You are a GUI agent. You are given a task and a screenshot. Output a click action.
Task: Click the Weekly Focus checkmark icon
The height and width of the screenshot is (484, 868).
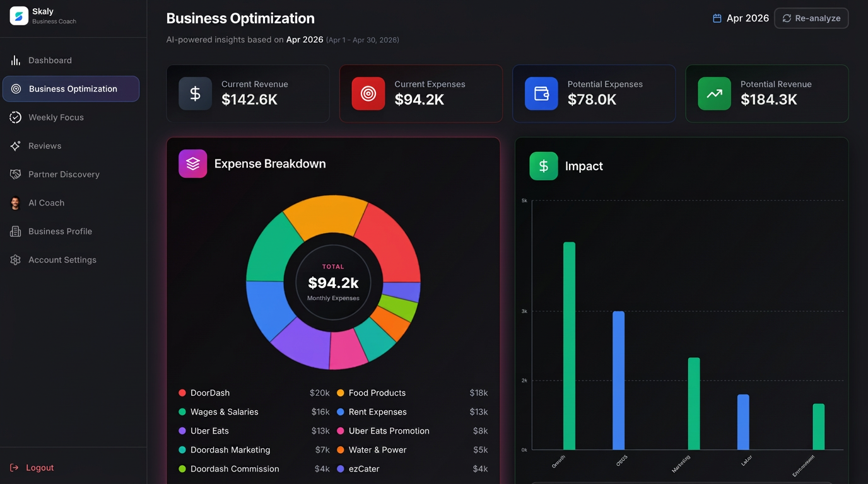(16, 117)
